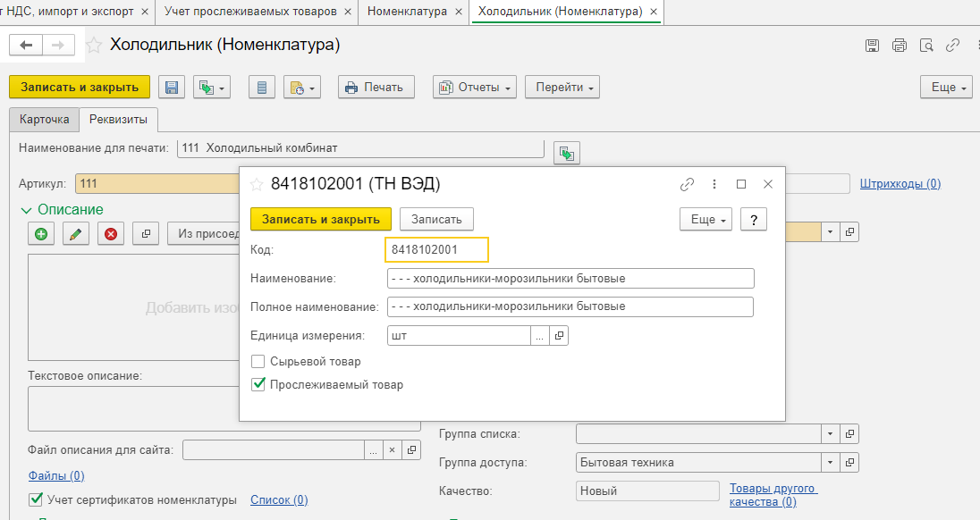
Task: Click the Полное наименование field in dialog
Action: point(570,306)
